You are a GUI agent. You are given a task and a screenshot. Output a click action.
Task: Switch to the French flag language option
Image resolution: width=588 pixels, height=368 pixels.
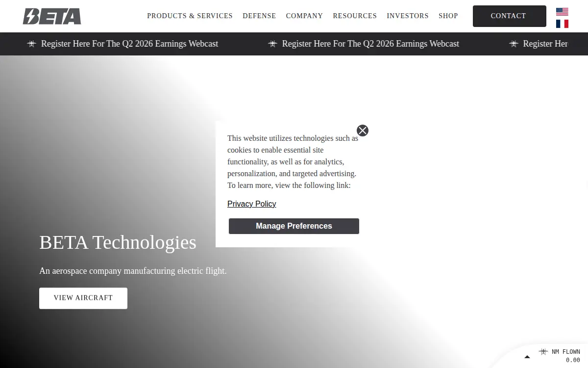[562, 24]
